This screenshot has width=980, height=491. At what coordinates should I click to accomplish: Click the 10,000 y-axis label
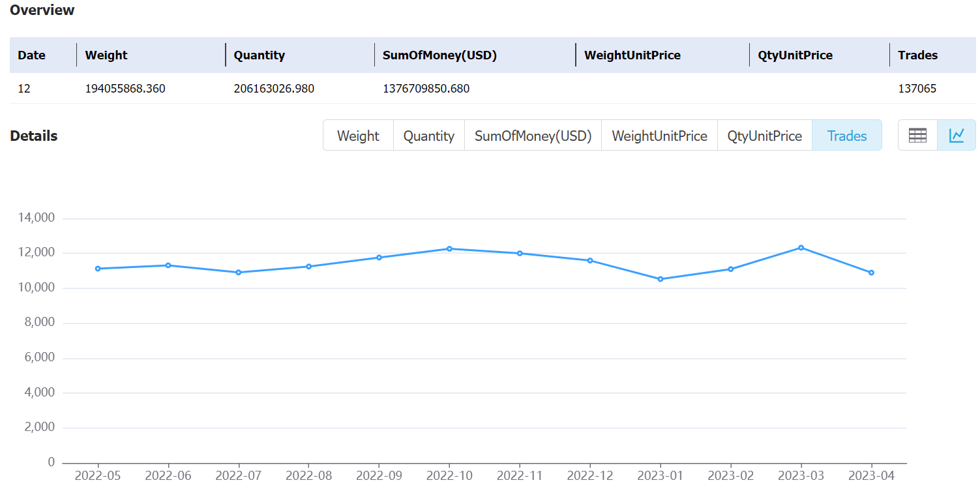click(x=36, y=288)
